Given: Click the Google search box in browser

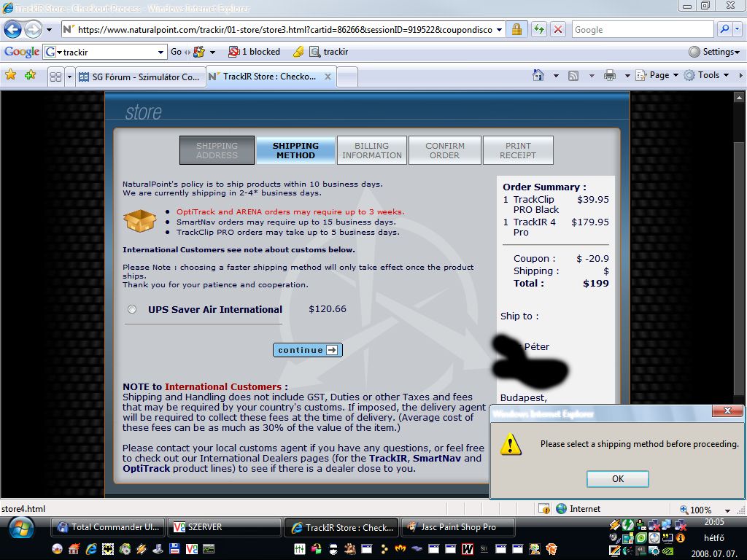Looking at the screenshot, I should click(x=642, y=30).
